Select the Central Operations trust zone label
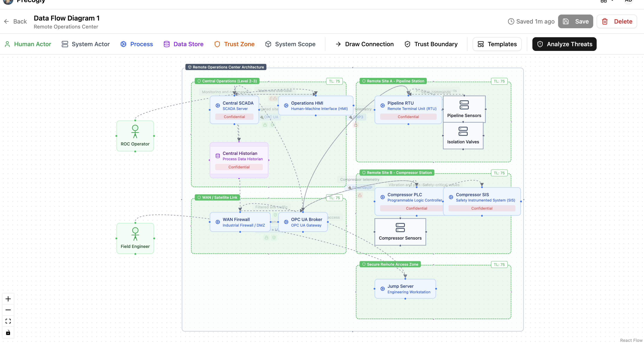Screen dimensions: 644x344 pyautogui.click(x=227, y=81)
